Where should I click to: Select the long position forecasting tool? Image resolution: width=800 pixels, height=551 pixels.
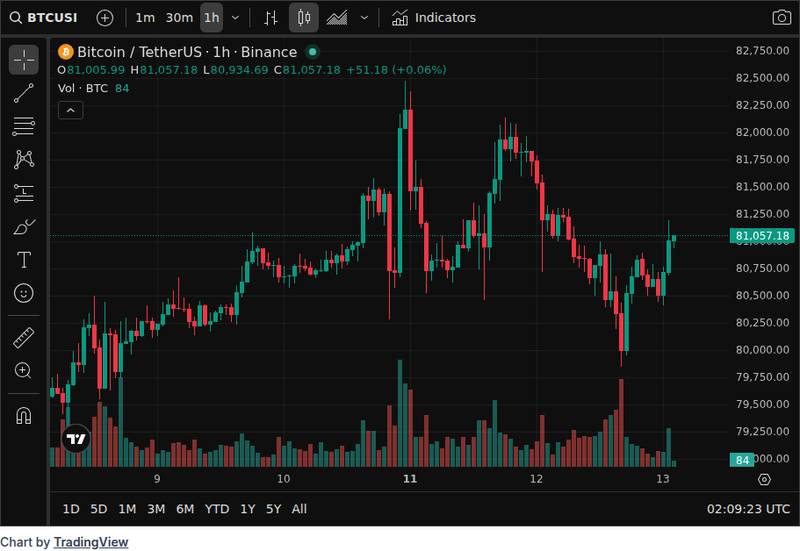point(23,193)
